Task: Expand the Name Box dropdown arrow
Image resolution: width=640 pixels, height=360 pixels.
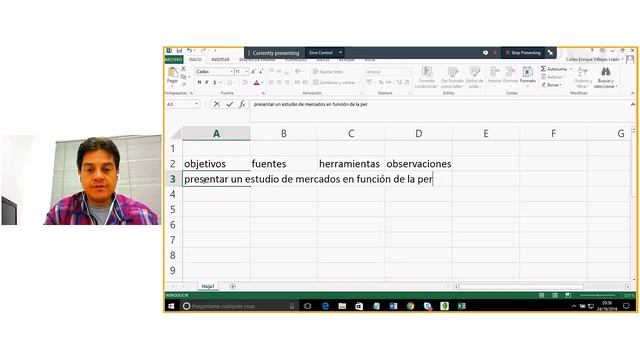Action: pos(196,104)
